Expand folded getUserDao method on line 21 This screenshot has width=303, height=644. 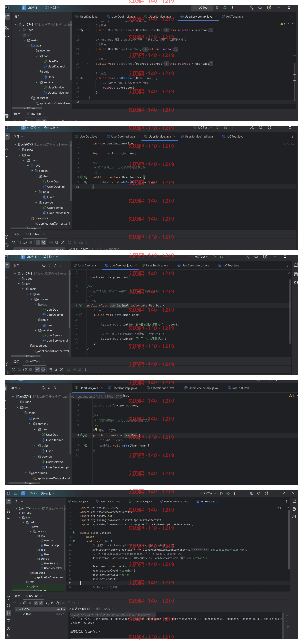pyautogui.click(x=87, y=49)
